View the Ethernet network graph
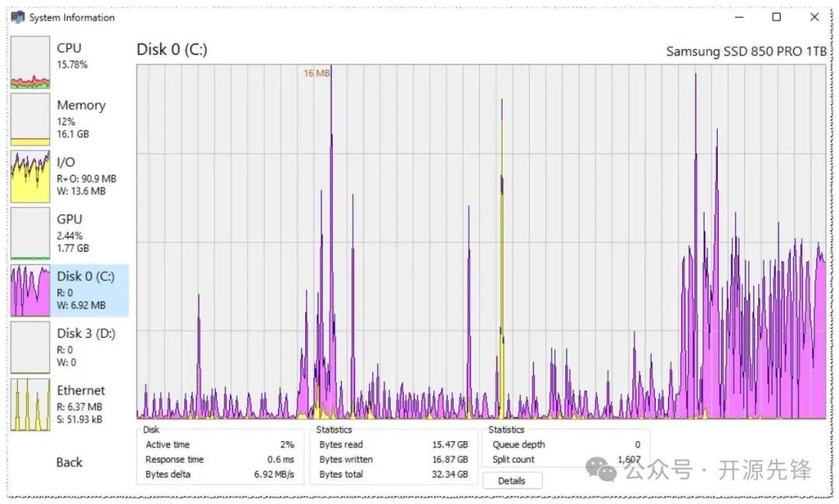This screenshot has height=504, width=839. click(x=68, y=404)
